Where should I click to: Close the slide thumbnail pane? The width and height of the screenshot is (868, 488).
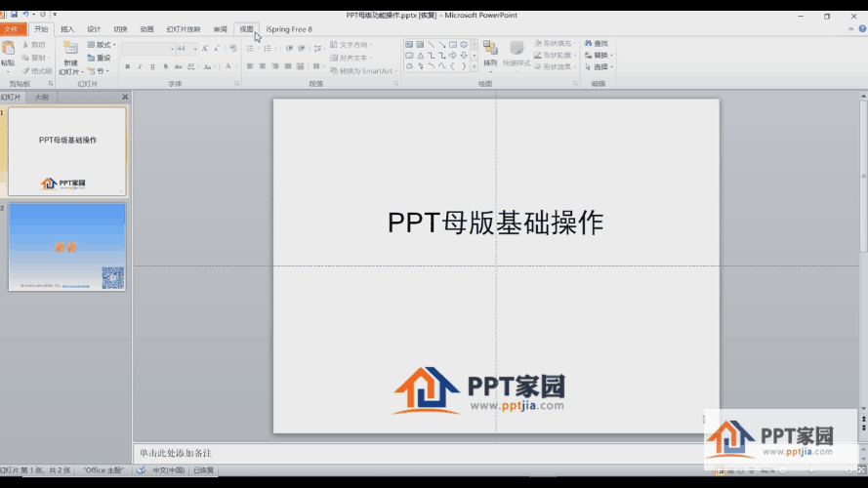click(125, 97)
